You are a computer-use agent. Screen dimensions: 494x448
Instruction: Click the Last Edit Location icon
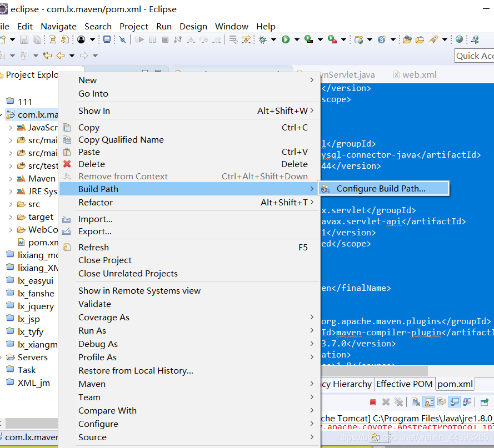click(48, 56)
